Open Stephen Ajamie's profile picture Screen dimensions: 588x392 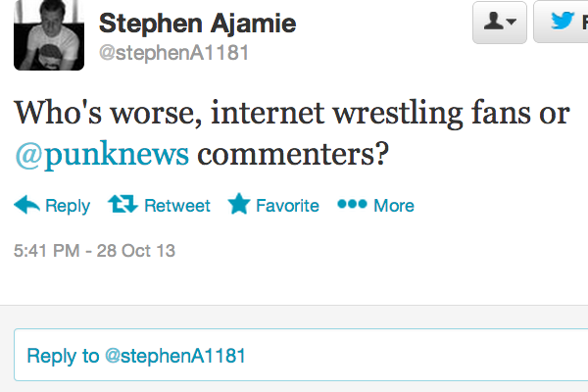pyautogui.click(x=48, y=35)
